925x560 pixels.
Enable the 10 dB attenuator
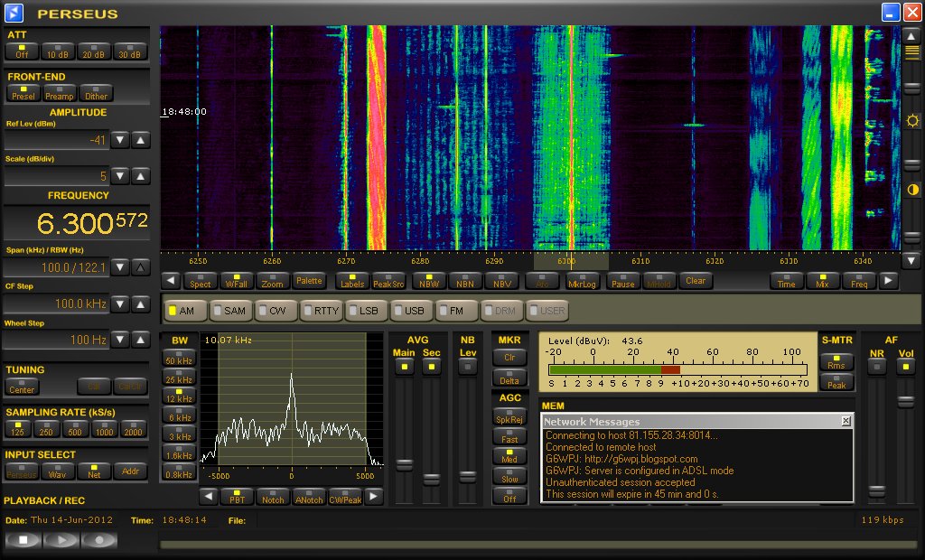click(x=57, y=51)
